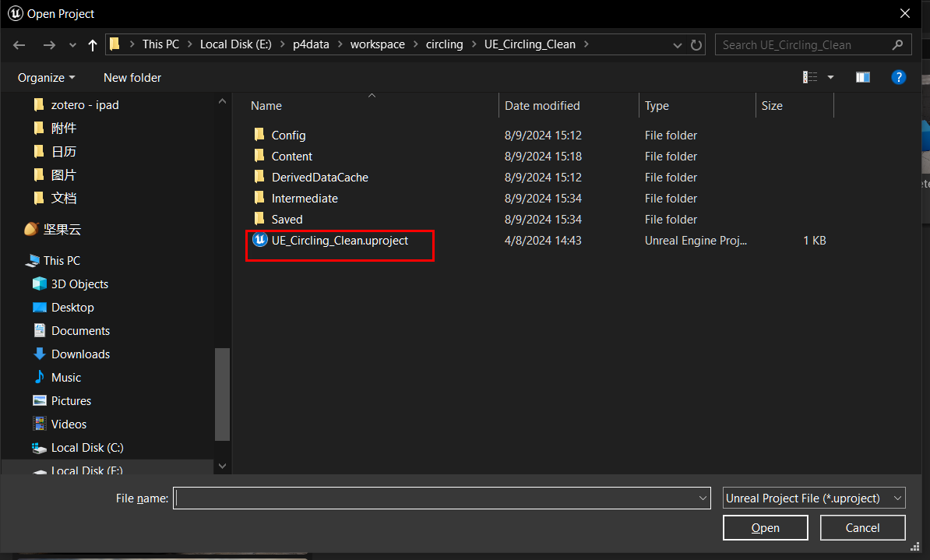The width and height of the screenshot is (930, 560).
Task: Select the Intermediate folder icon
Action: click(259, 198)
